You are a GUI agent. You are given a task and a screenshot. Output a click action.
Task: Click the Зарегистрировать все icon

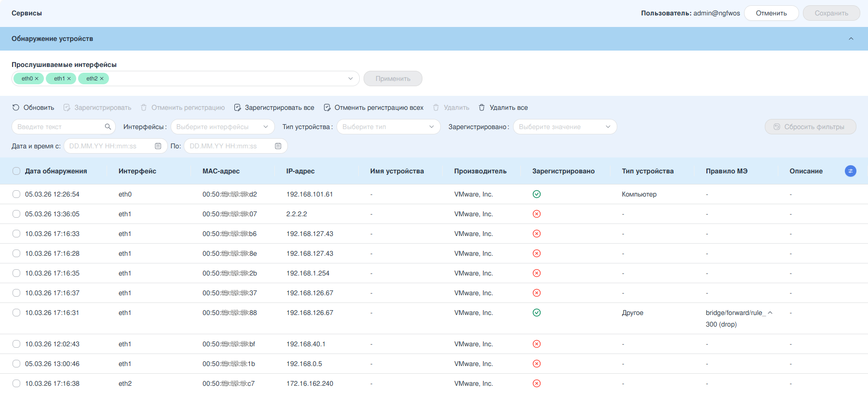pos(237,107)
